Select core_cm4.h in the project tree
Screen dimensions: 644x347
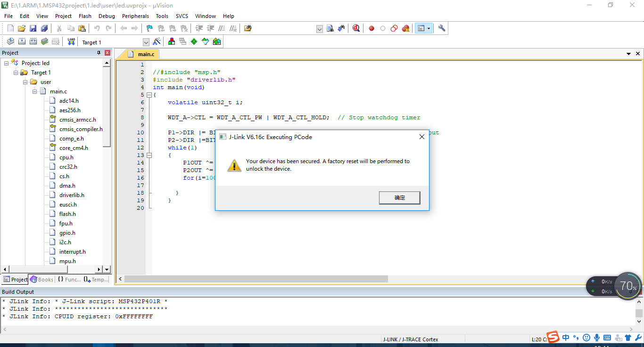point(74,148)
